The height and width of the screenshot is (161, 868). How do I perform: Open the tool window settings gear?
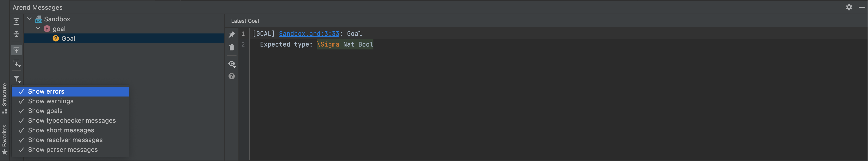click(x=849, y=7)
